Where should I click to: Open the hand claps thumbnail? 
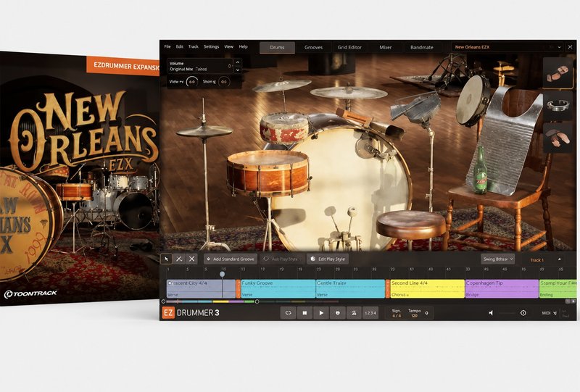[x=558, y=138]
